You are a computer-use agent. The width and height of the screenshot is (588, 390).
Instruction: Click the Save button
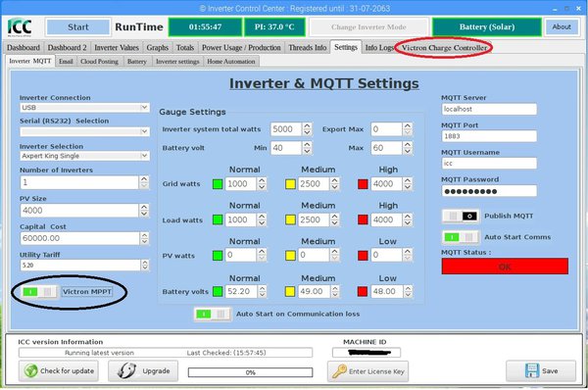click(x=541, y=370)
